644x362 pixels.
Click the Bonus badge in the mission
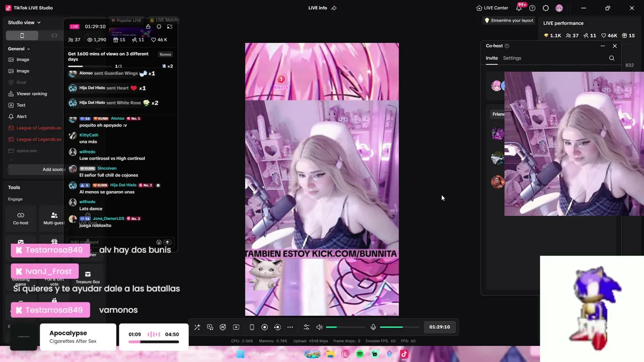coord(166,54)
